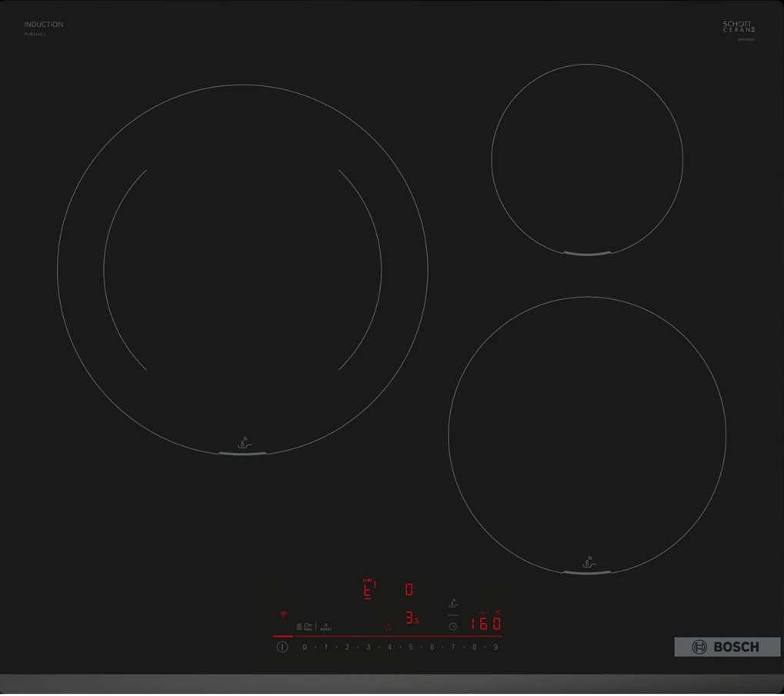784x696 pixels.
Task: Click the Bosch logo badge
Action: [x=726, y=647]
